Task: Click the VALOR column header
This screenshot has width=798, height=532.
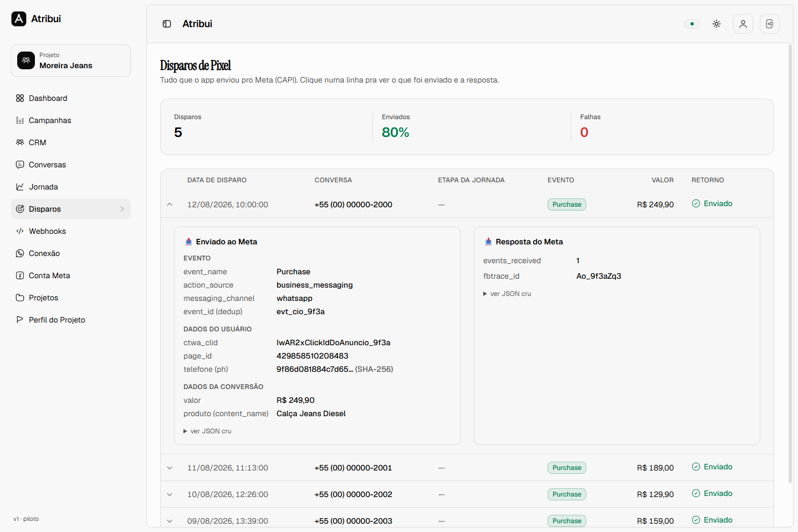Action: tap(663, 180)
